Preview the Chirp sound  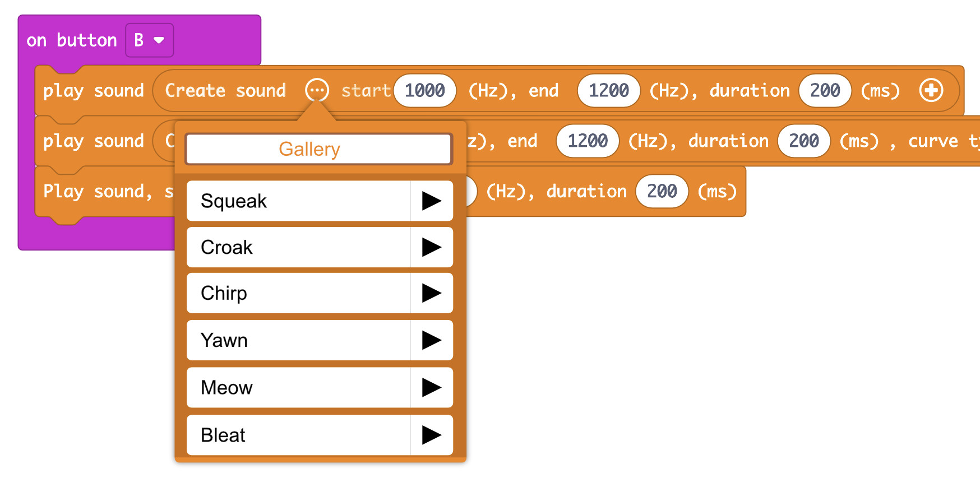click(x=432, y=293)
